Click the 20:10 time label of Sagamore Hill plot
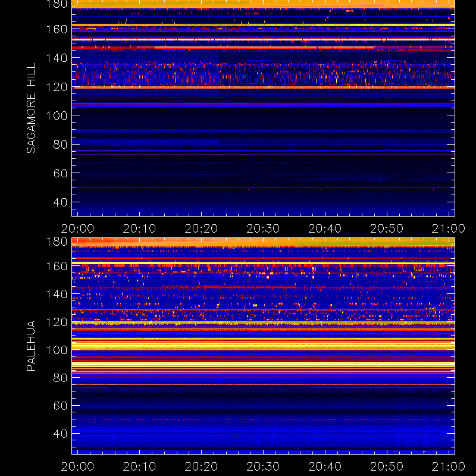 [x=139, y=228]
